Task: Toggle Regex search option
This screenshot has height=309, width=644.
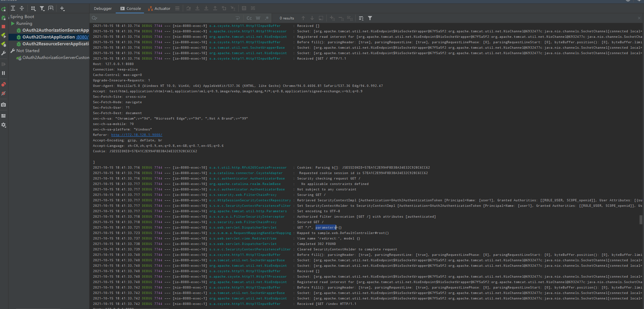Action: pos(267,18)
